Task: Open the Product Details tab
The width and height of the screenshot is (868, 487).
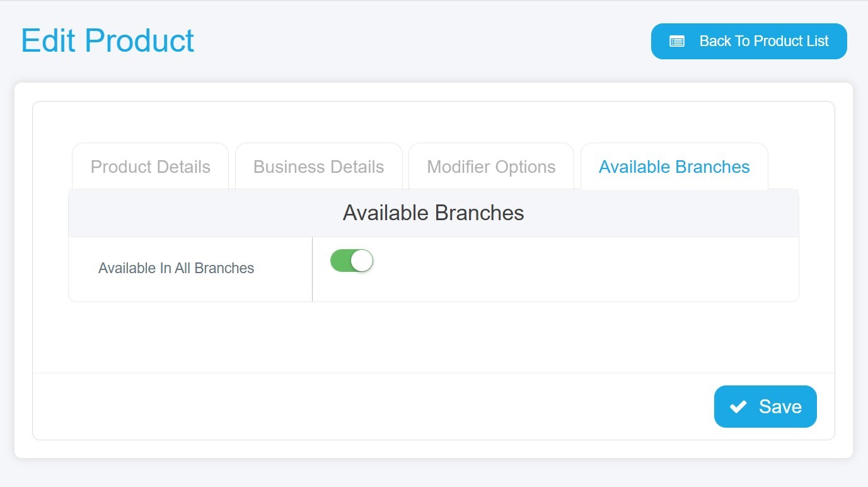Action: [151, 167]
